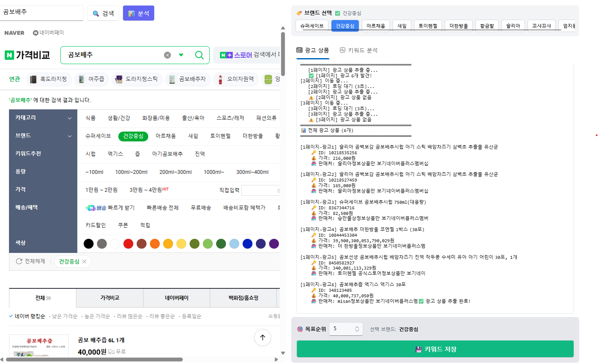Viewport: 598px width, 364px height.
Task: Expand the search bar dropdown arrow
Action: [181, 55]
